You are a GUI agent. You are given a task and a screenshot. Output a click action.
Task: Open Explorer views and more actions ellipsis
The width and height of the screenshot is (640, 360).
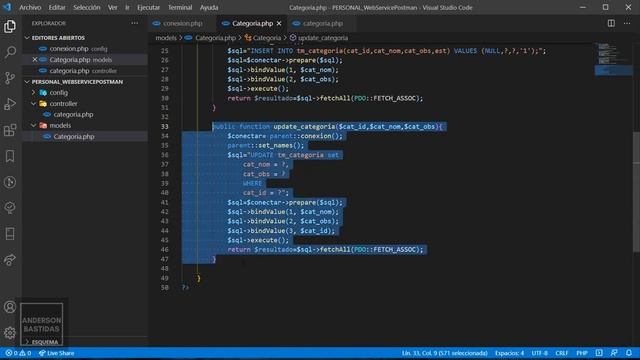coord(135,23)
